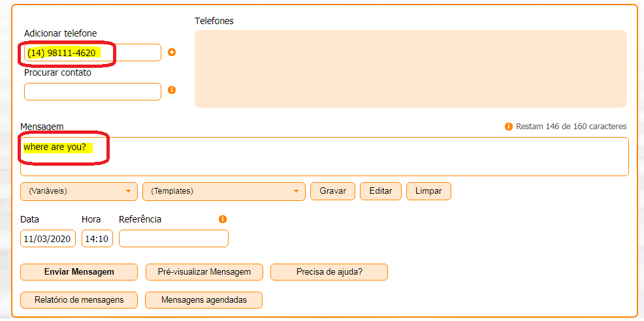This screenshot has height=321, width=644.
Task: Click the Templates dropdown arrow
Action: 296,191
